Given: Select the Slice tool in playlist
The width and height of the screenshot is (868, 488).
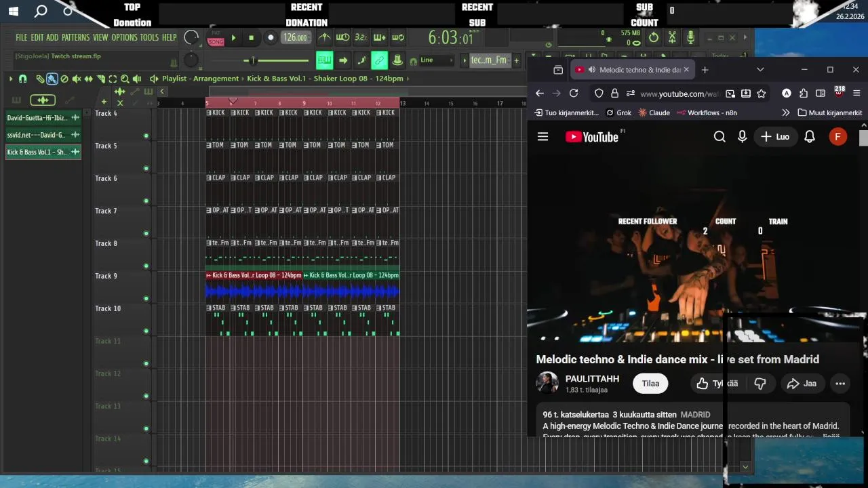Looking at the screenshot, I should [x=101, y=79].
